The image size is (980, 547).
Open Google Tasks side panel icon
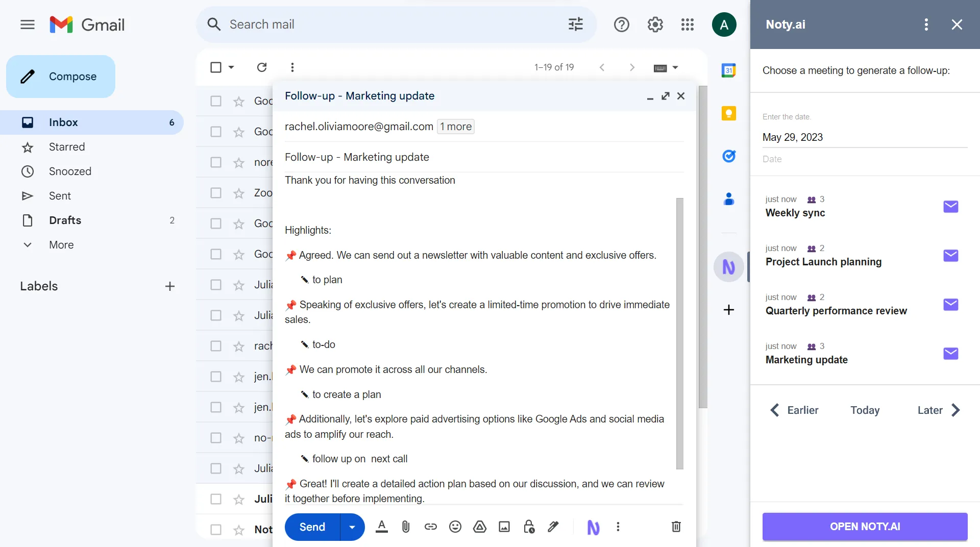[728, 156]
